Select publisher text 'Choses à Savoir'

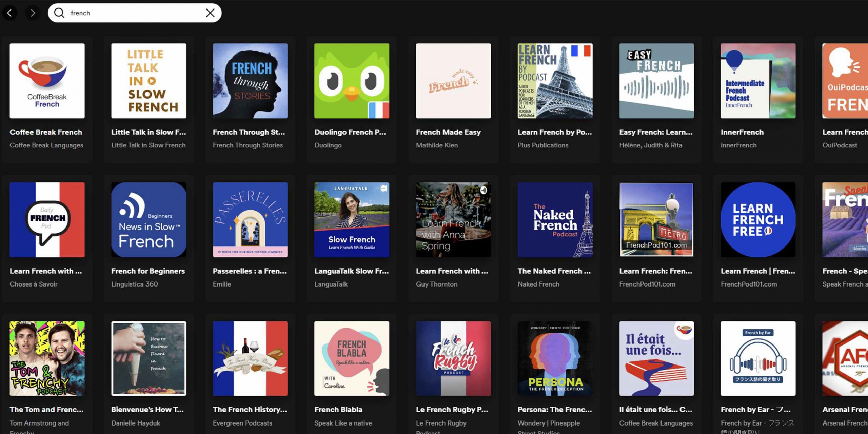click(34, 284)
